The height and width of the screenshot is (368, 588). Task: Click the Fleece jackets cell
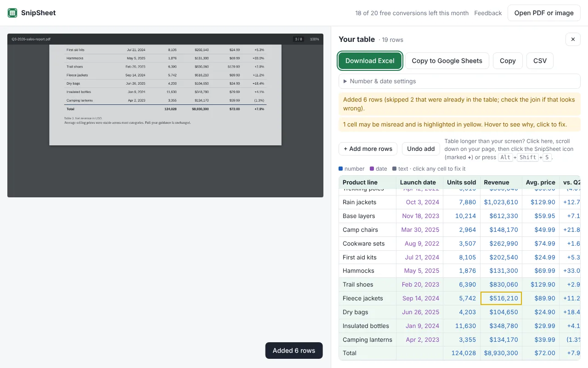point(367,298)
